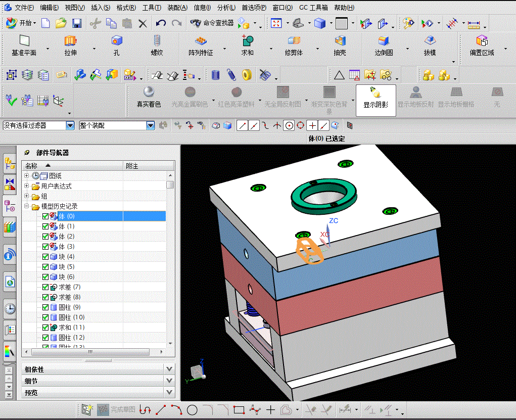Click the True Shading (真实着色) icon
The width and height of the screenshot is (516, 420).
(x=149, y=98)
